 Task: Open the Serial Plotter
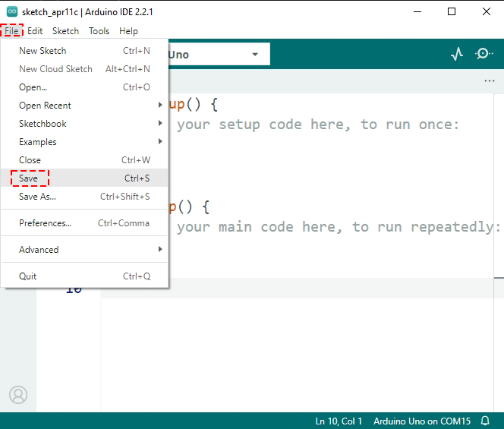[x=457, y=54]
